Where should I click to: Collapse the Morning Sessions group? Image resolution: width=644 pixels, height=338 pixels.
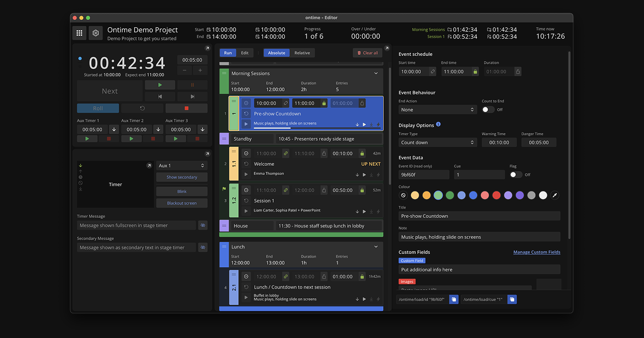(376, 74)
